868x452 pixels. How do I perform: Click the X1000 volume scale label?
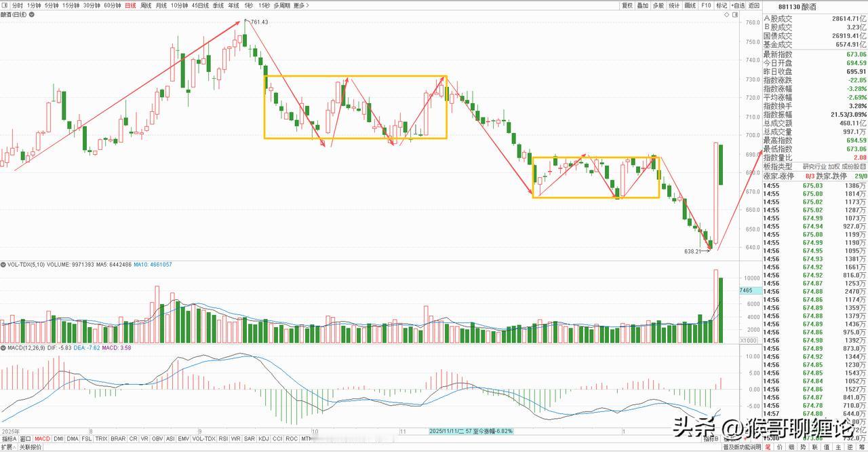pyautogui.click(x=748, y=340)
